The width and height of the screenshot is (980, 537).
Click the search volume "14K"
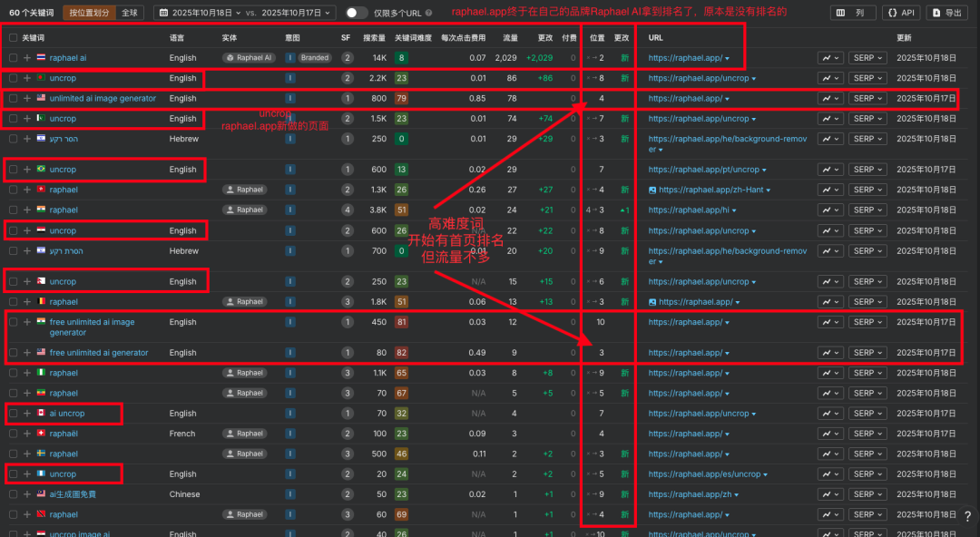[x=379, y=57]
